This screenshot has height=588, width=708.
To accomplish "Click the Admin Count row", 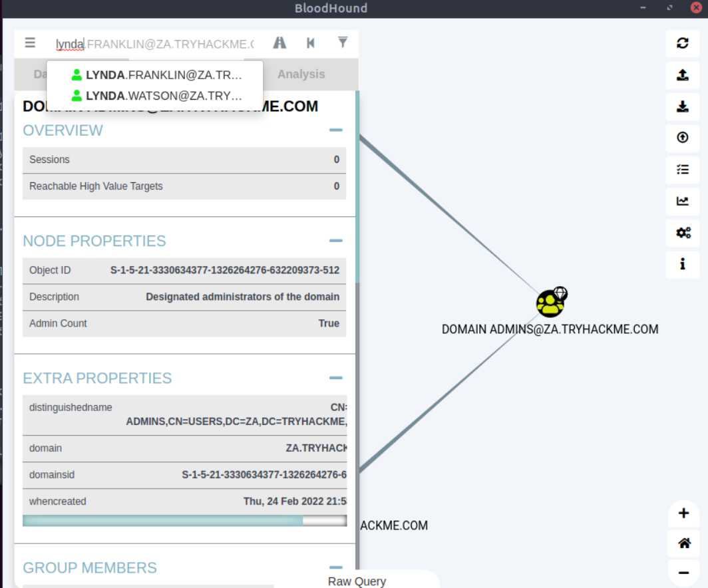I will tap(184, 323).
